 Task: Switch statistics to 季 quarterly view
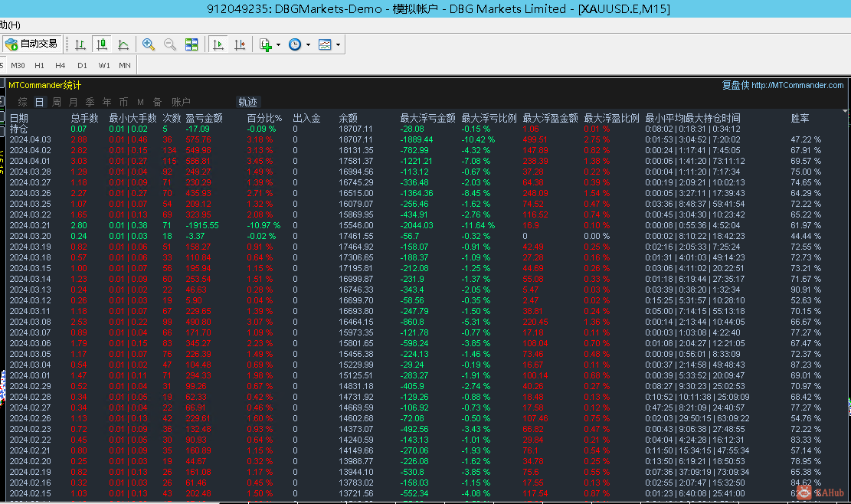[x=90, y=102]
